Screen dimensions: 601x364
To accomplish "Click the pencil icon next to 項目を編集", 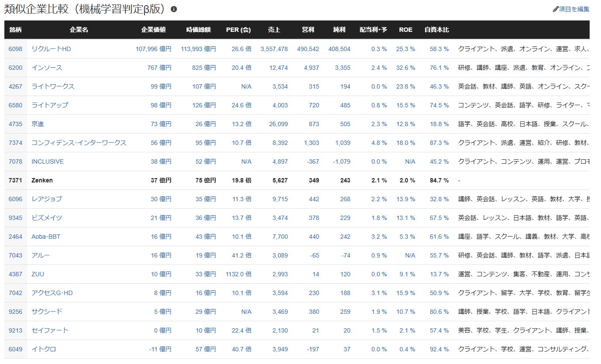I will 556,9.
